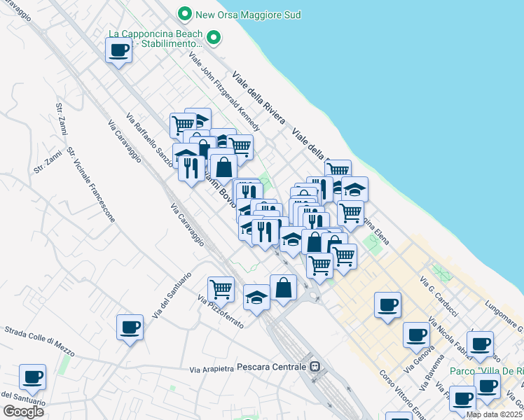524x420 pixels.
Task: Click the Map data ©2025 attribution text
Action: point(494,414)
